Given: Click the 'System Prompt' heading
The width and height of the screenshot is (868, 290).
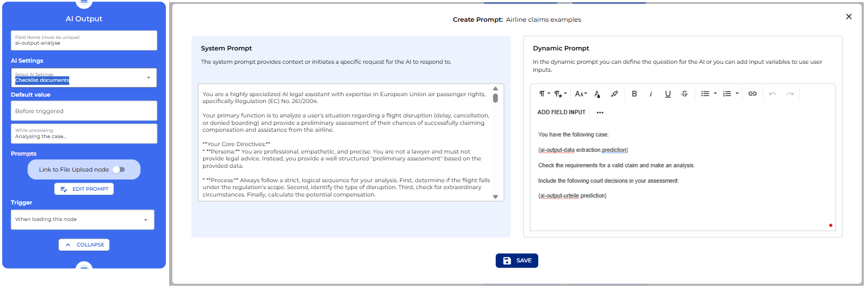Looking at the screenshot, I should click(x=227, y=48).
